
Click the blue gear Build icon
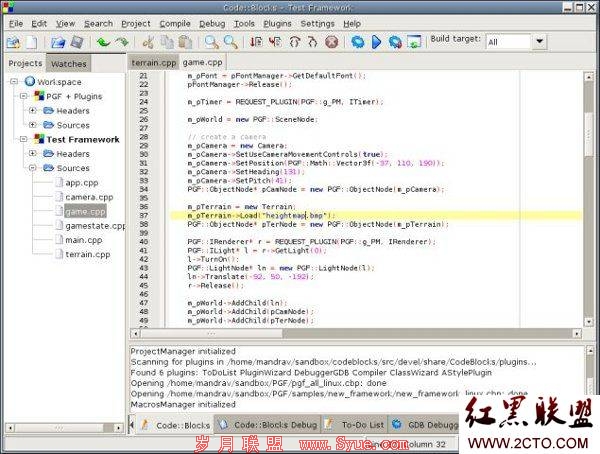[358, 41]
